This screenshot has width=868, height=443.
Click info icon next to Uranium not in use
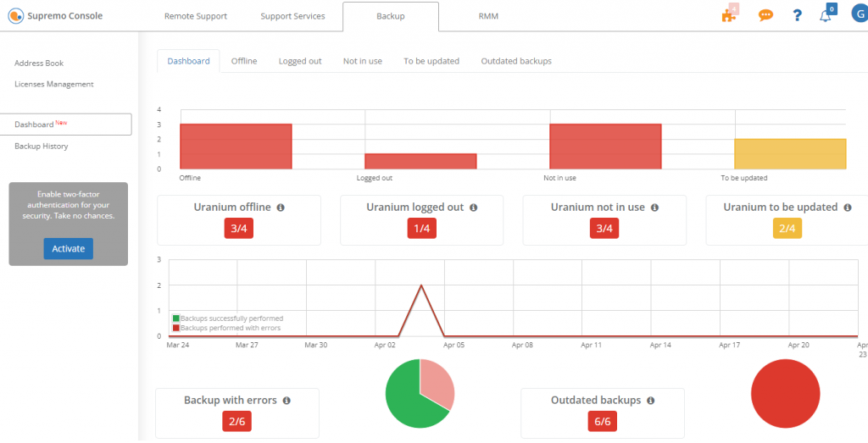coord(655,208)
